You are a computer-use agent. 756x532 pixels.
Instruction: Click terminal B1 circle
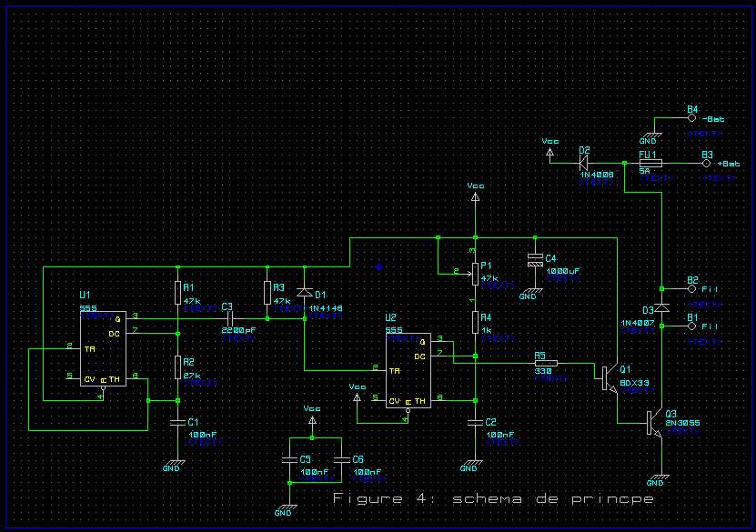coord(692,326)
